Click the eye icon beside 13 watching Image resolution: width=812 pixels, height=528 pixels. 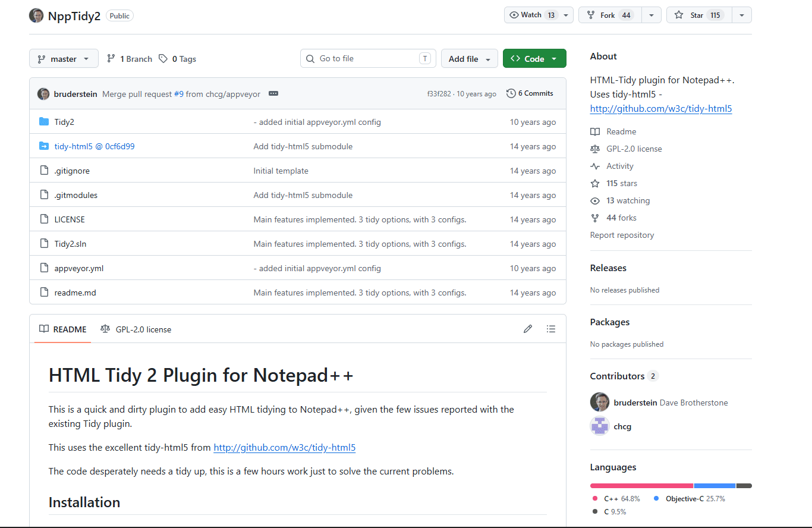coord(595,200)
